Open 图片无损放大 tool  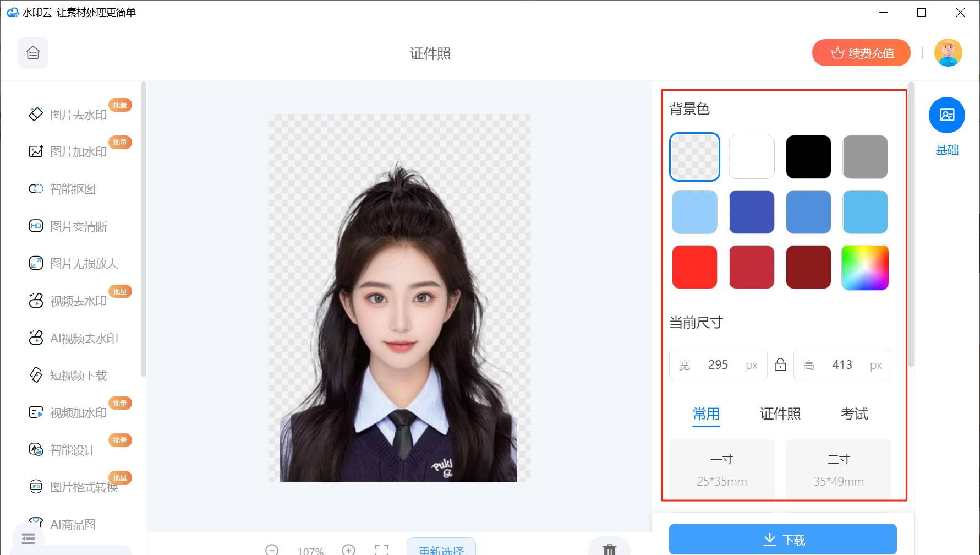click(x=73, y=263)
